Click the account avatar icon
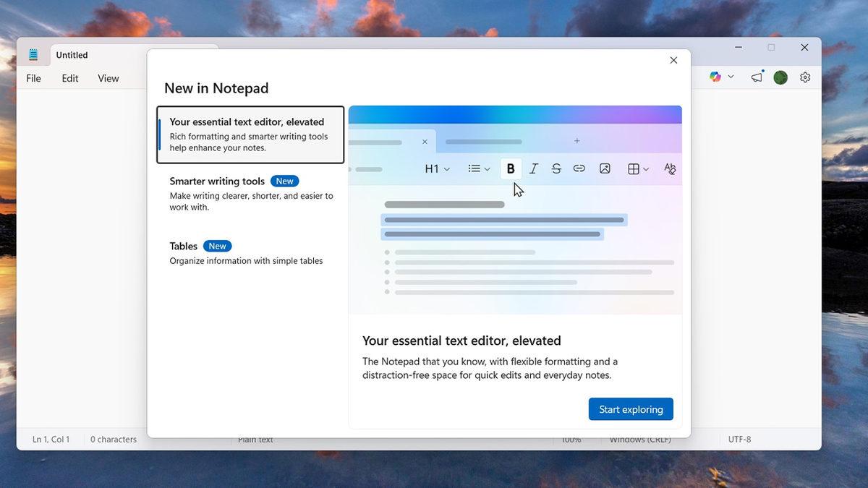Viewport: 868px width, 488px height. [x=780, y=77]
